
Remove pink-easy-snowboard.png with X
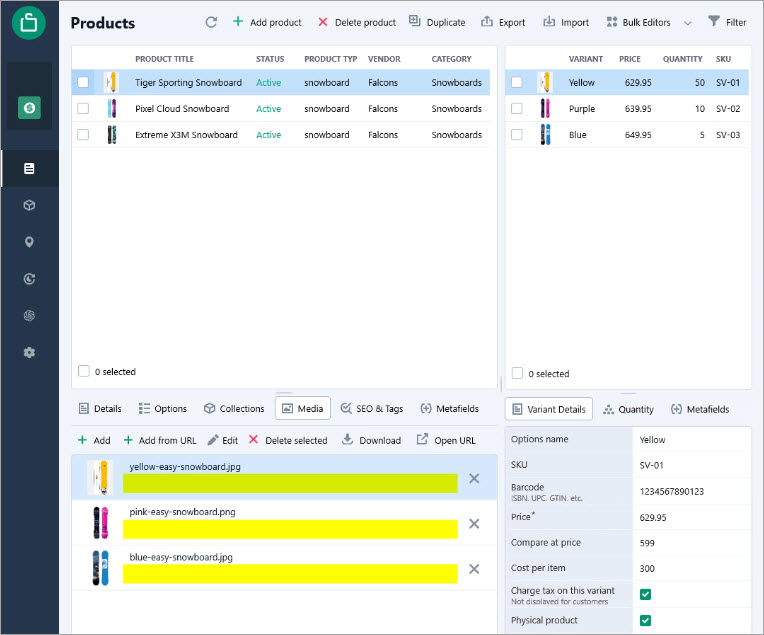tap(474, 524)
